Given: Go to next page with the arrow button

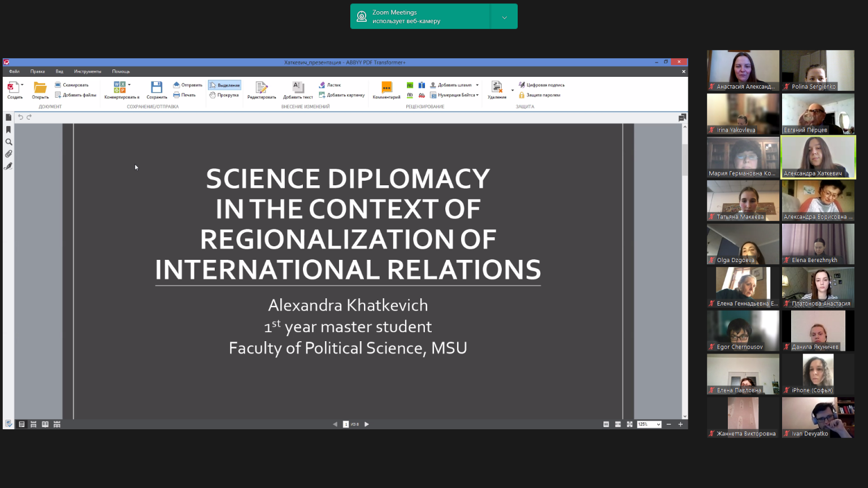Looking at the screenshot, I should [367, 424].
